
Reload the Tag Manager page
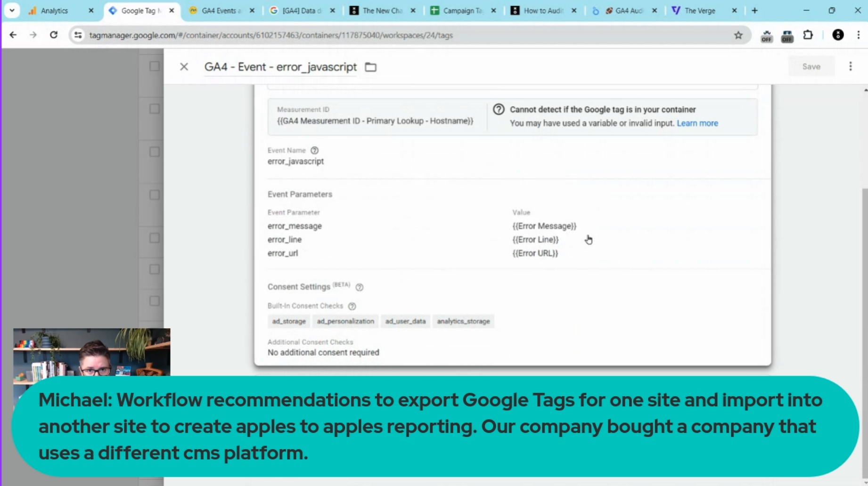coord(54,35)
